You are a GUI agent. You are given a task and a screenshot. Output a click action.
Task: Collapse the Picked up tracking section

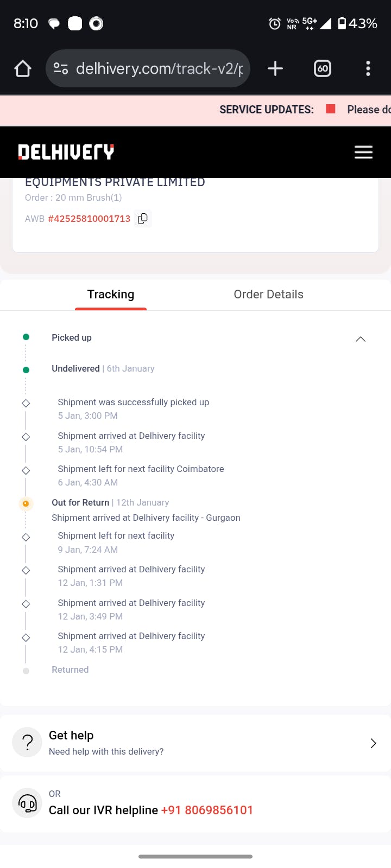pos(360,339)
